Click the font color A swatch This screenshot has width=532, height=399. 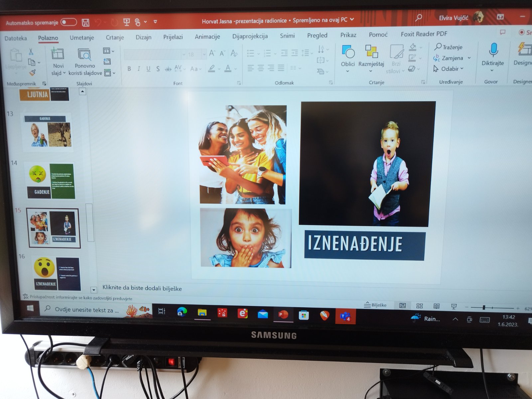pos(228,68)
